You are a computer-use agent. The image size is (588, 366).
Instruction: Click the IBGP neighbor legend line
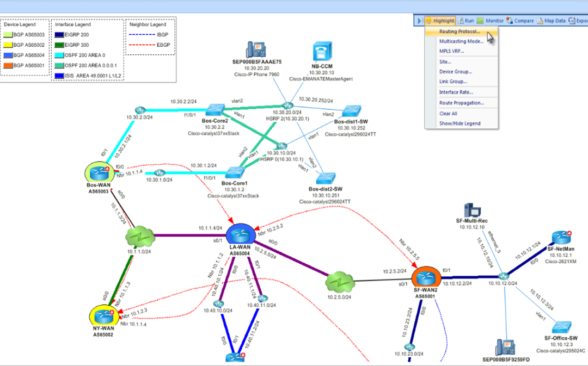point(142,34)
